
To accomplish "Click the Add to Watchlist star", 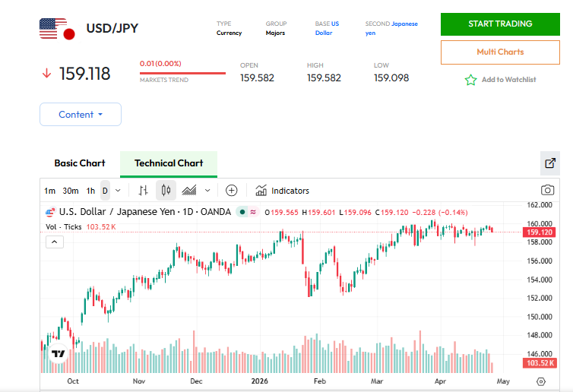I will coord(470,80).
